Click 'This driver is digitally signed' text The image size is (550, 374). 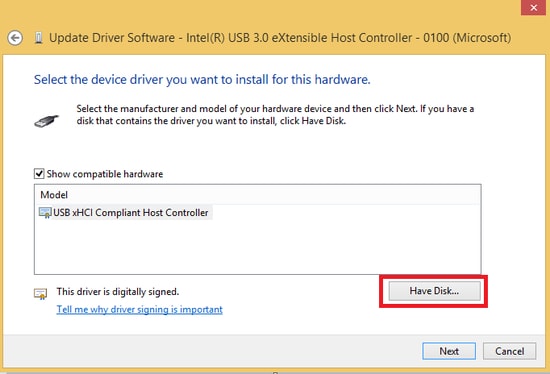point(118,292)
